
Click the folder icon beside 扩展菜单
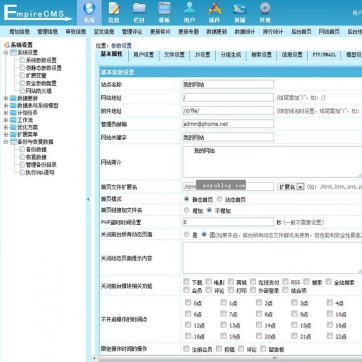13,135
